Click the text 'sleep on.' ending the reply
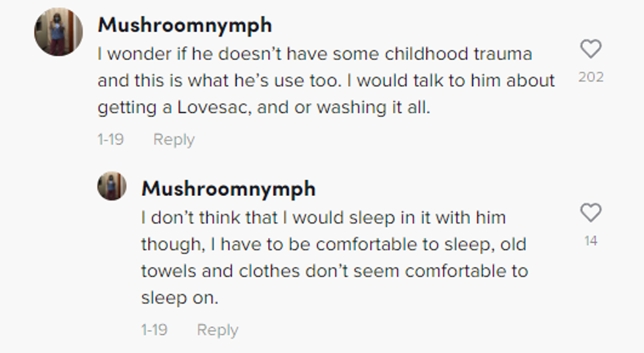 click(x=179, y=298)
